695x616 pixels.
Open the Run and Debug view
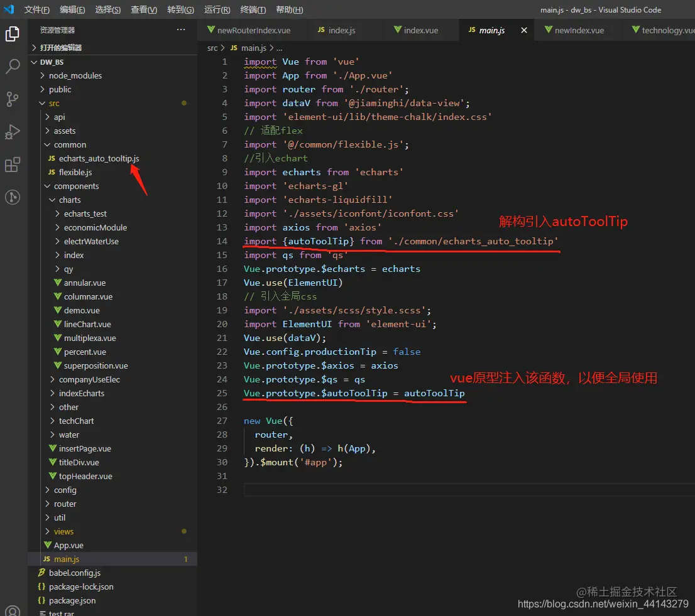tap(13, 131)
